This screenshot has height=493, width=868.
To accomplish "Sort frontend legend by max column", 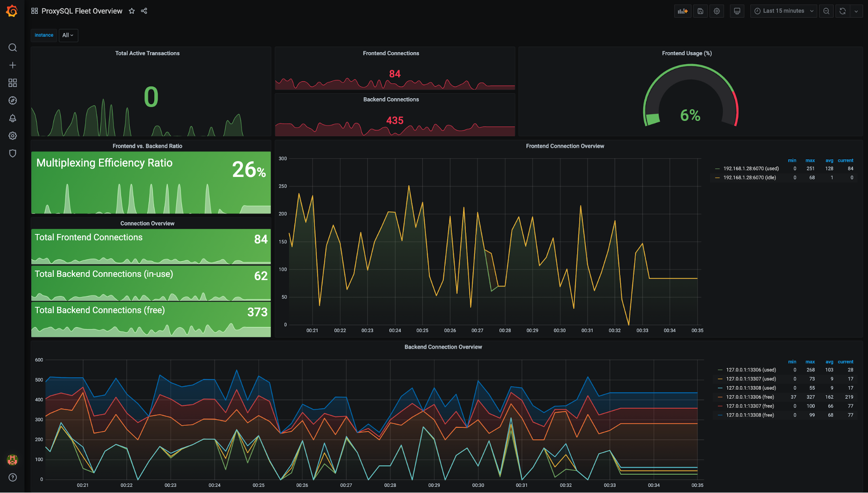I will [x=810, y=161].
